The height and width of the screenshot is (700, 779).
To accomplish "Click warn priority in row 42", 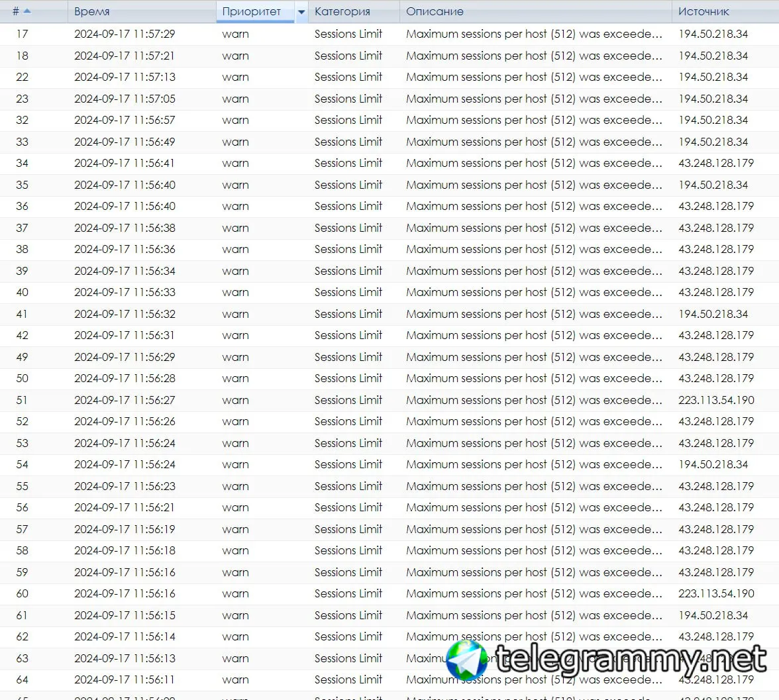I will 236,335.
